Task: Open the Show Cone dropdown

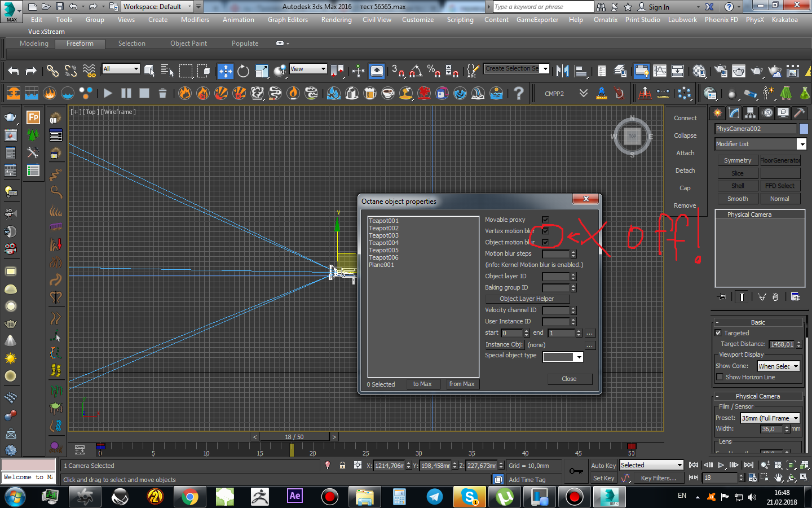Action: pyautogui.click(x=779, y=366)
